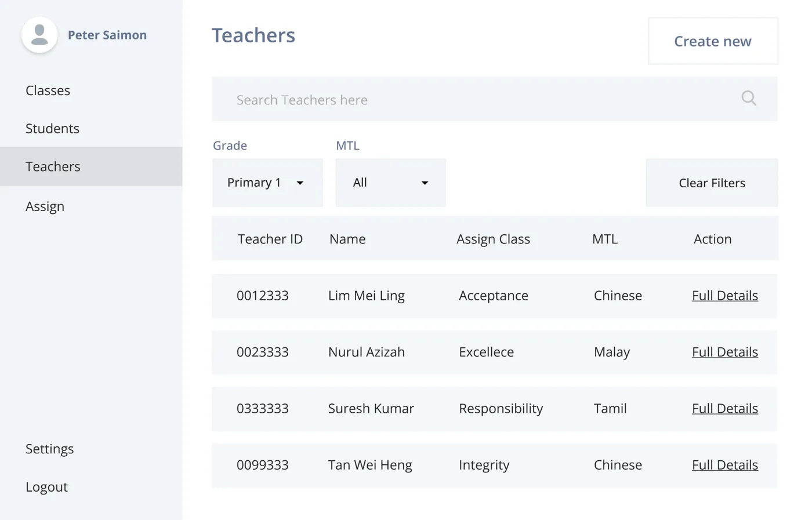Open Full Details for Lim Mei Ling
This screenshot has height=520, width=812.
tap(724, 296)
